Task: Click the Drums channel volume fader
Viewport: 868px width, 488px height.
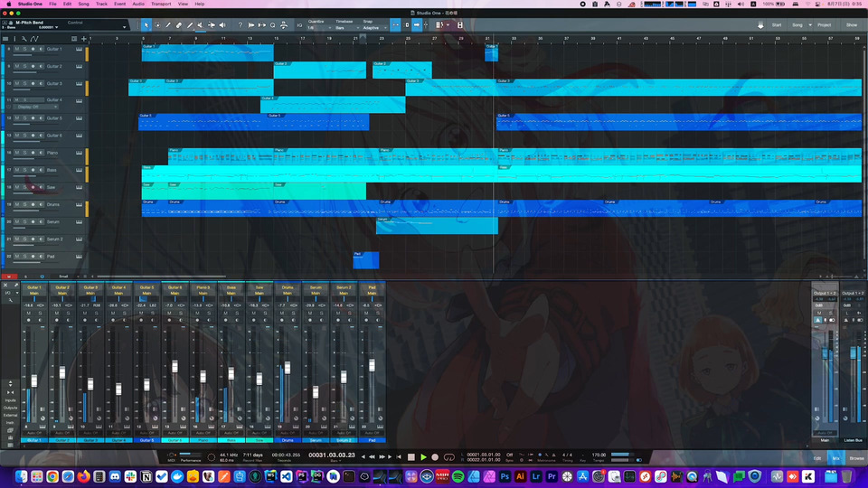Action: [288, 368]
